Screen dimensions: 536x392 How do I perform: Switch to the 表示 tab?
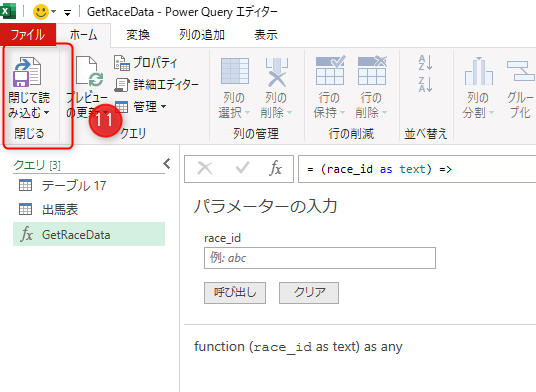[x=266, y=35]
